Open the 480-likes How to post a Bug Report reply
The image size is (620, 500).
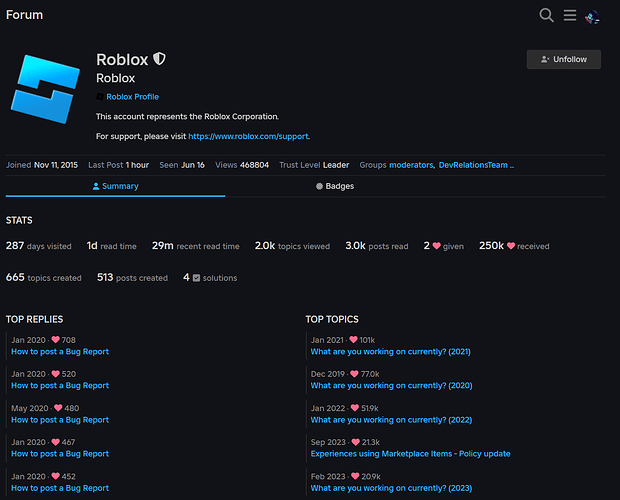click(x=60, y=420)
